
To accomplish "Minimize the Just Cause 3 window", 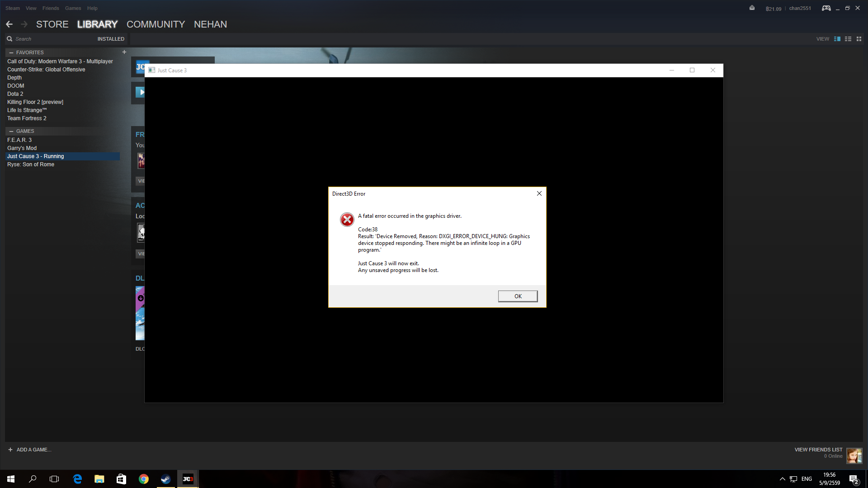I will (672, 70).
